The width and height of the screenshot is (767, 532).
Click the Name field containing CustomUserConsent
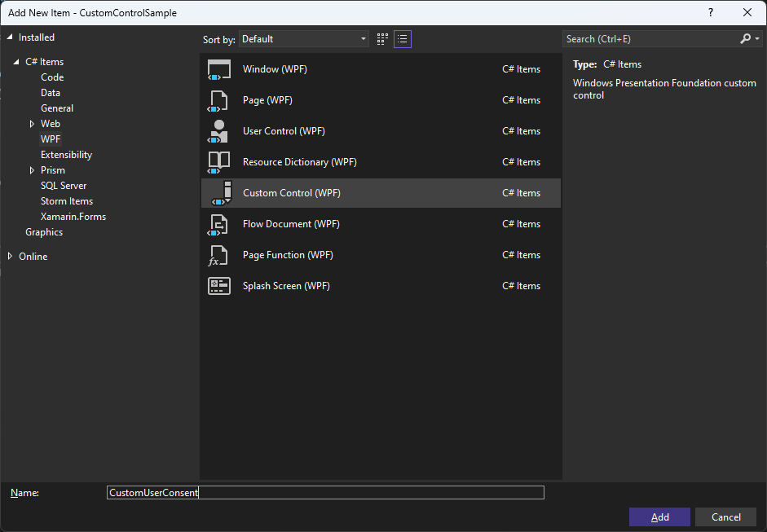(325, 492)
